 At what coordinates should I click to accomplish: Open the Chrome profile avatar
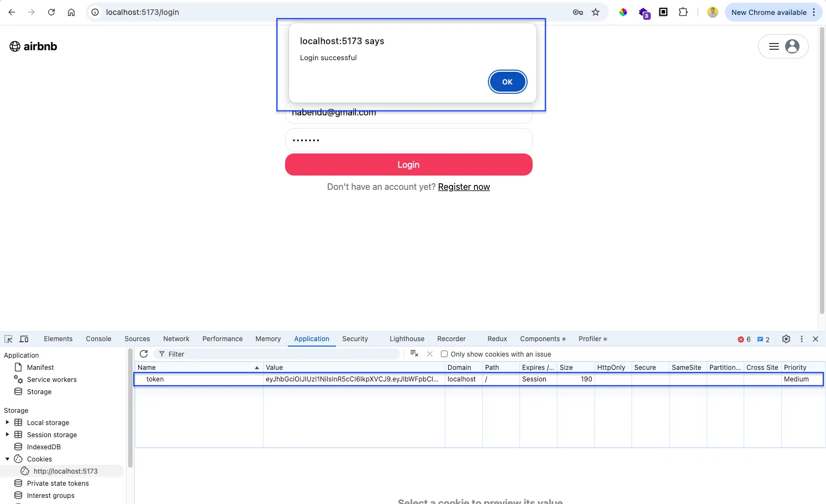[713, 12]
